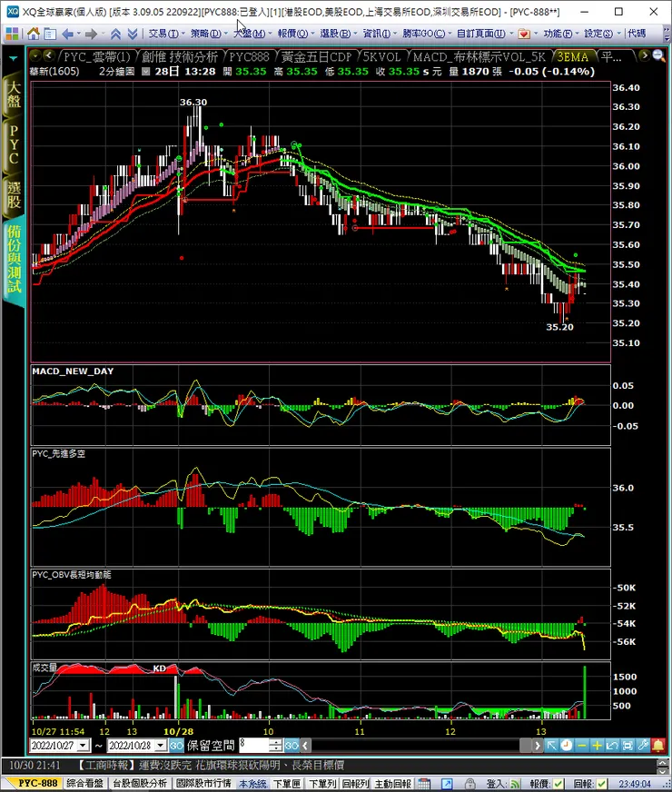Viewport: 672px width, 792px height.
Task: Open the start date 2022/10/27 dropdown
Action: [x=84, y=745]
